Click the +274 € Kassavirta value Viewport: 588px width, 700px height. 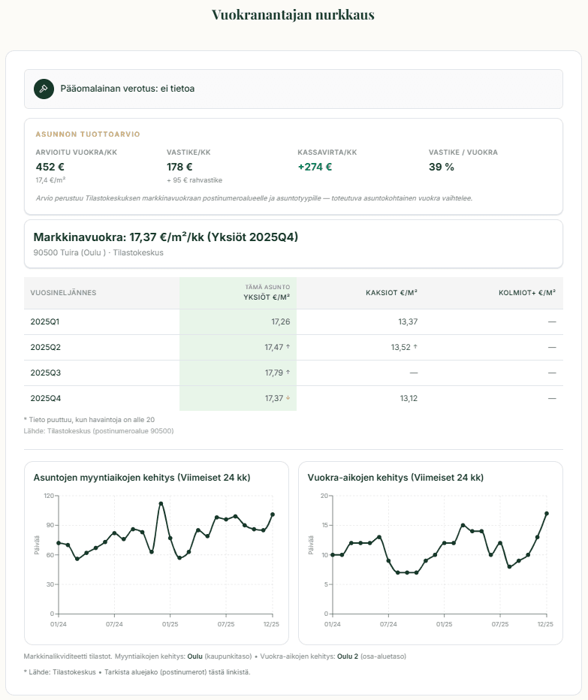pyautogui.click(x=315, y=167)
